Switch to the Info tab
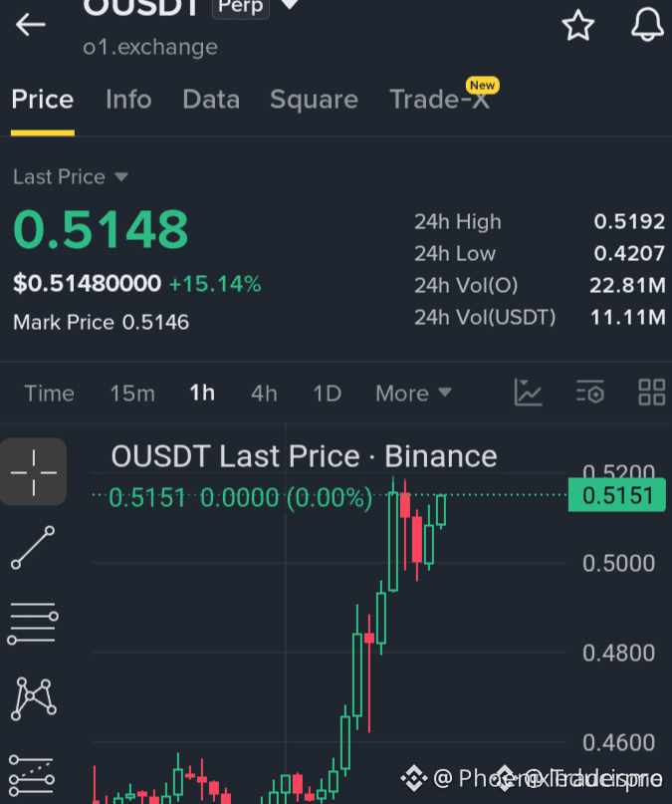 pos(128,99)
